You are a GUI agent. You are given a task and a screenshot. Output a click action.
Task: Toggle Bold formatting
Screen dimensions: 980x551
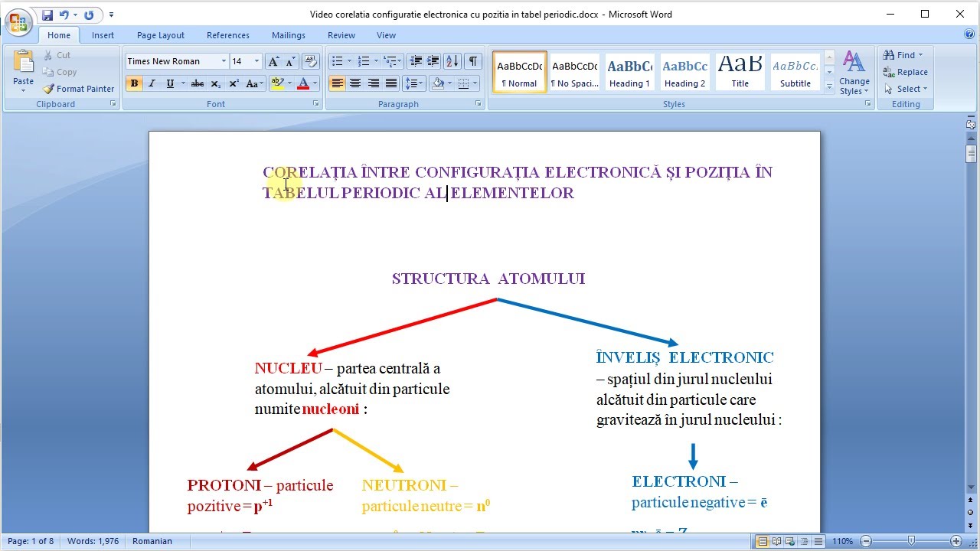click(135, 83)
